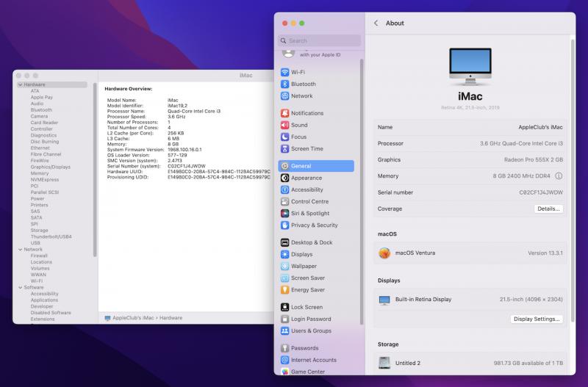Click the Control Centre sidebar icon

pyautogui.click(x=285, y=201)
